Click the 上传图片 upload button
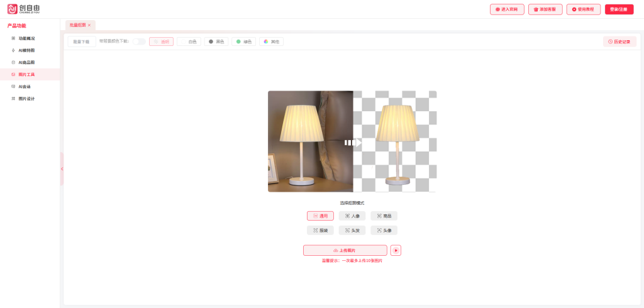This screenshot has height=308, width=644. pyautogui.click(x=345, y=250)
